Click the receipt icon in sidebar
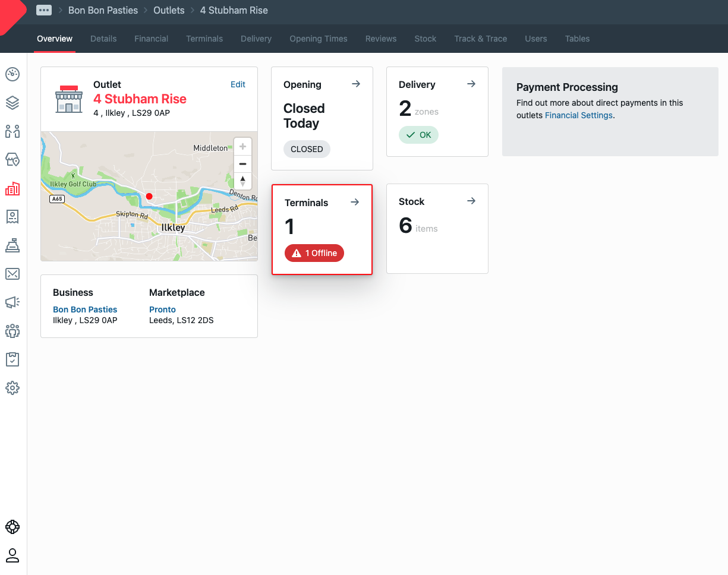Screen dimensions: 728x575 pos(12,217)
